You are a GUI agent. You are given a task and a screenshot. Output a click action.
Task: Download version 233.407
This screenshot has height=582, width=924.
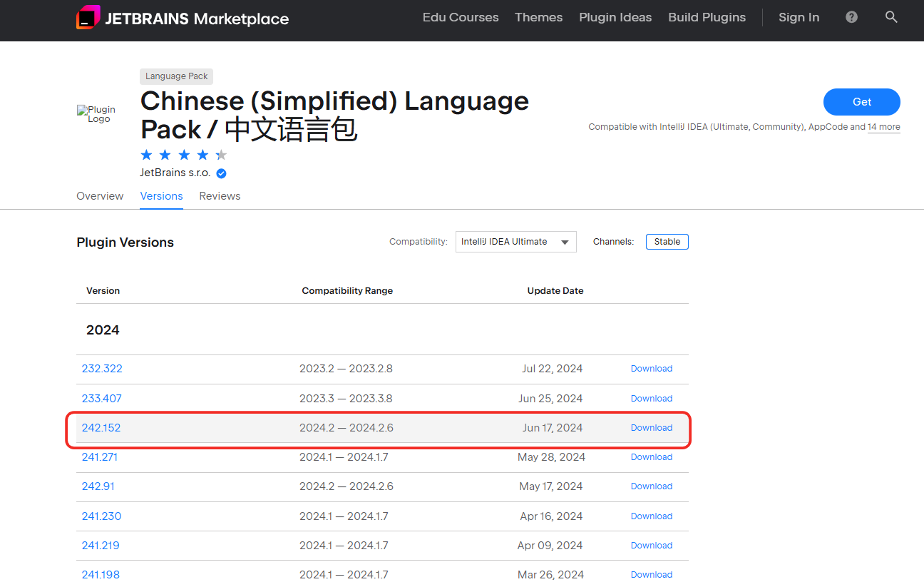coord(651,398)
